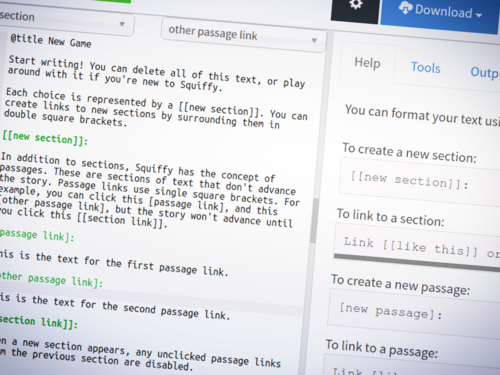The image size is (500, 375).
Task: Open the Output tab
Action: [x=485, y=73]
